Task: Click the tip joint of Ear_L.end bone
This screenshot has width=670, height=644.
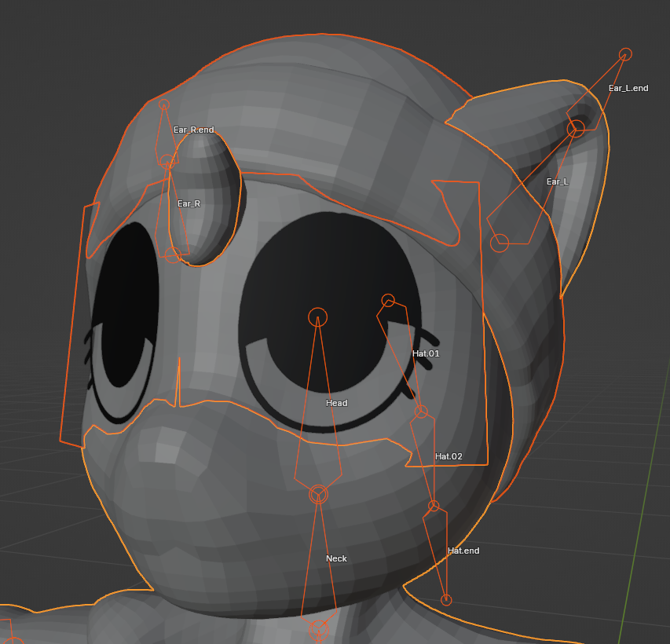Action: point(625,54)
